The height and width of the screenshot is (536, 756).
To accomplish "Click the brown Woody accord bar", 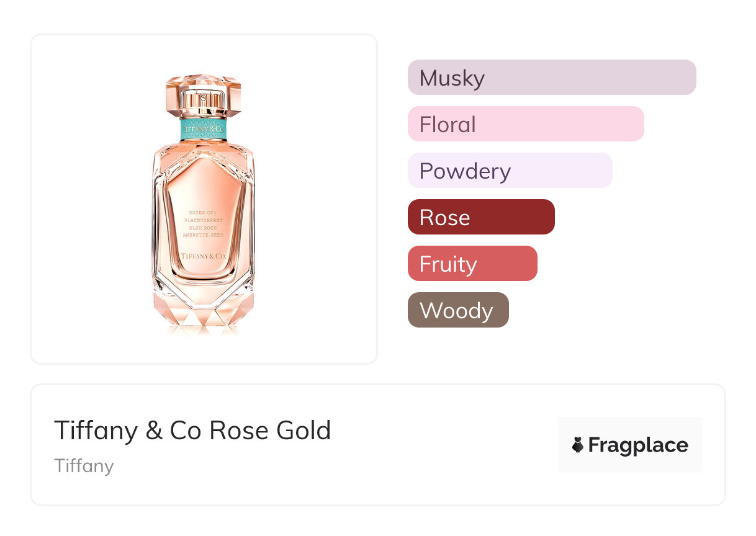I will click(457, 310).
